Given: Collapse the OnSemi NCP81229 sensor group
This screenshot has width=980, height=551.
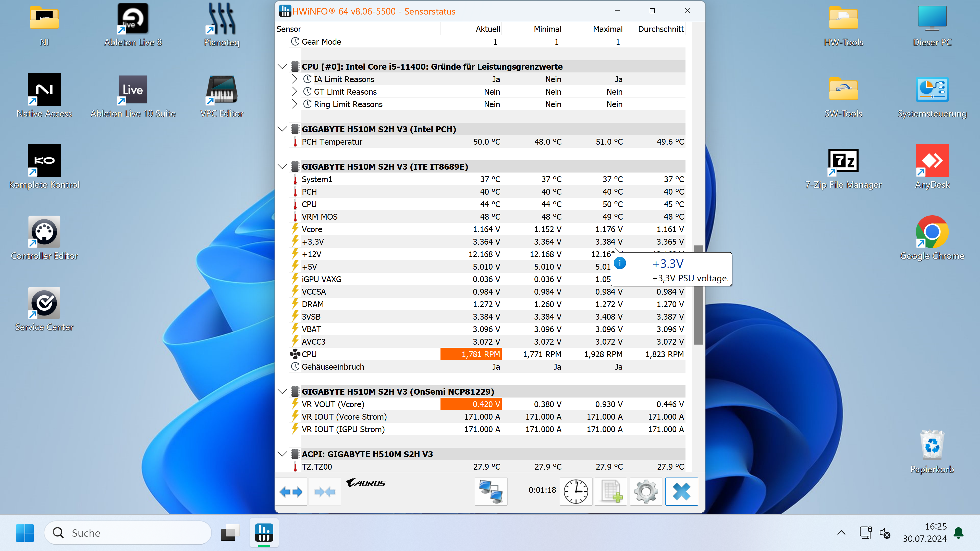Looking at the screenshot, I should pyautogui.click(x=282, y=392).
